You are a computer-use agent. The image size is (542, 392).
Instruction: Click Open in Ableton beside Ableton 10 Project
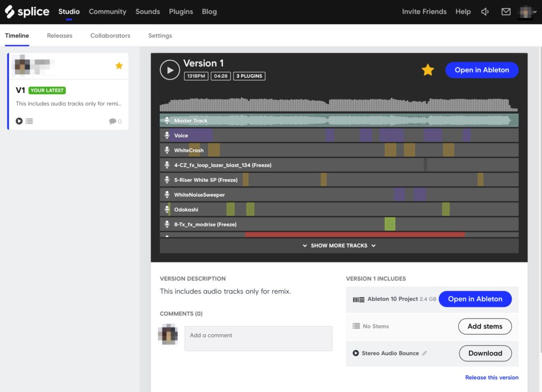pos(475,299)
